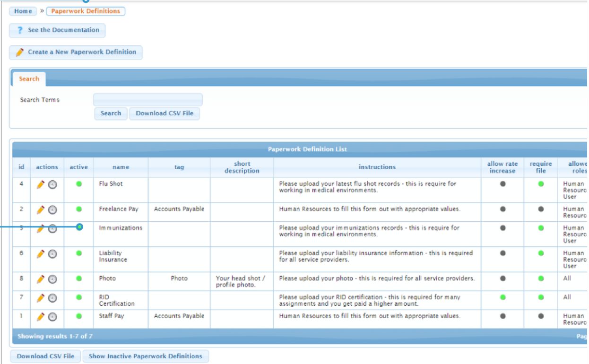Click the short description column header
Screen dimensions: 589x364
(x=242, y=167)
